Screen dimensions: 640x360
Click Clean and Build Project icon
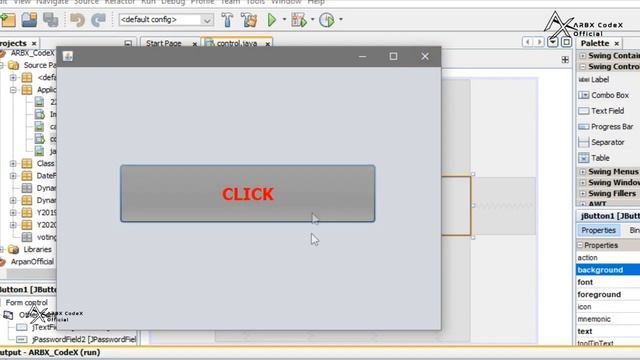(x=249, y=20)
